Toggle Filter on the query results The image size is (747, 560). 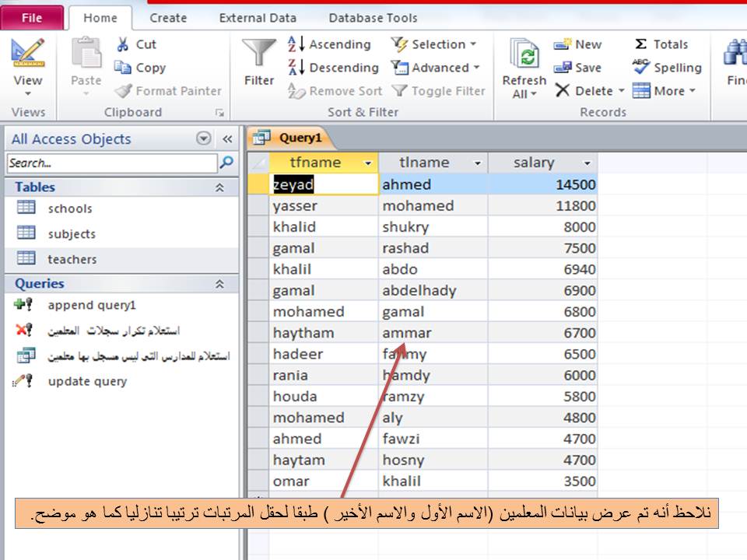[x=439, y=91]
